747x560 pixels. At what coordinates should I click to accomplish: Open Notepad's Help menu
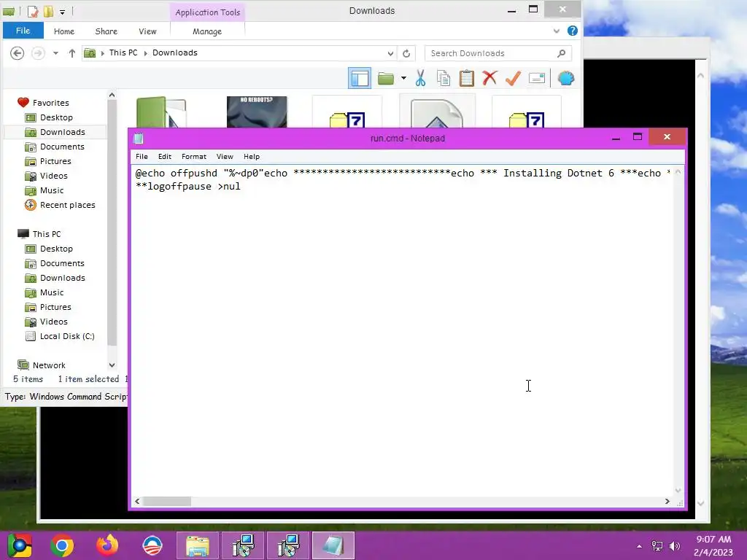pos(252,156)
